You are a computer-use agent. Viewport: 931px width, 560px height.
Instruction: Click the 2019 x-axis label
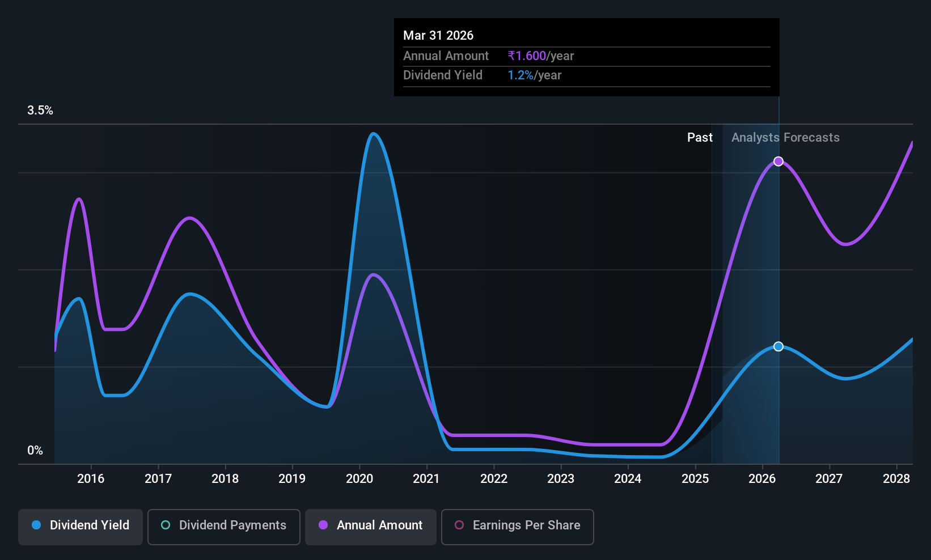(292, 479)
